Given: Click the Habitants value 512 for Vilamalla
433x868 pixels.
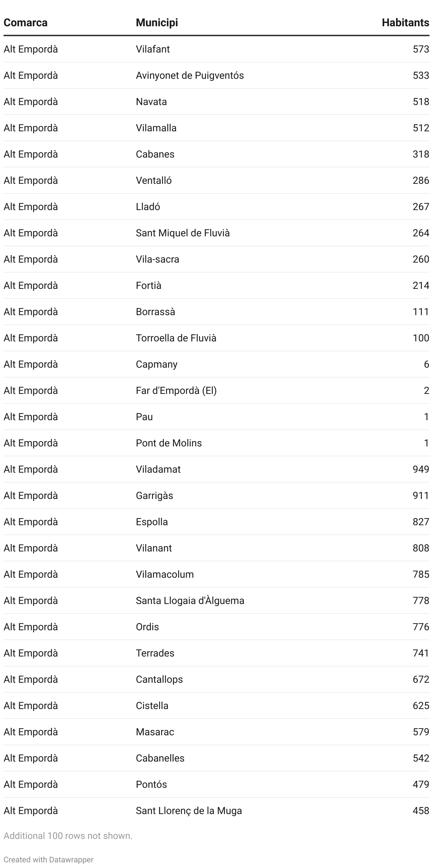Looking at the screenshot, I should pos(421,128).
